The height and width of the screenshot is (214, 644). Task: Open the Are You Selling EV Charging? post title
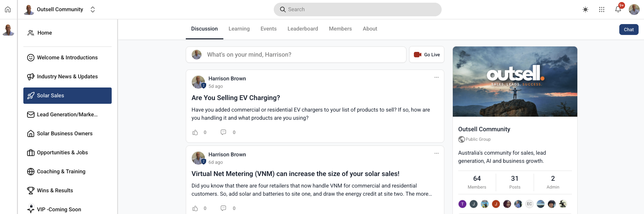(x=236, y=98)
